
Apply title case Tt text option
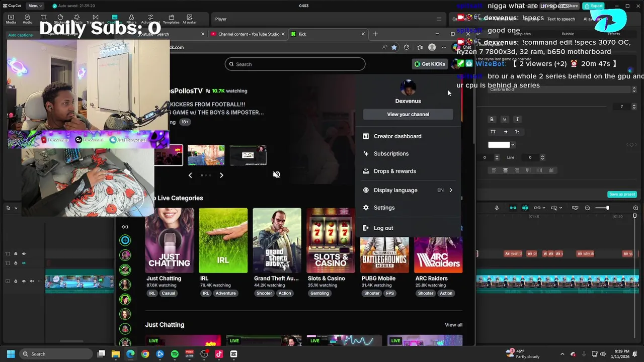pos(517,132)
